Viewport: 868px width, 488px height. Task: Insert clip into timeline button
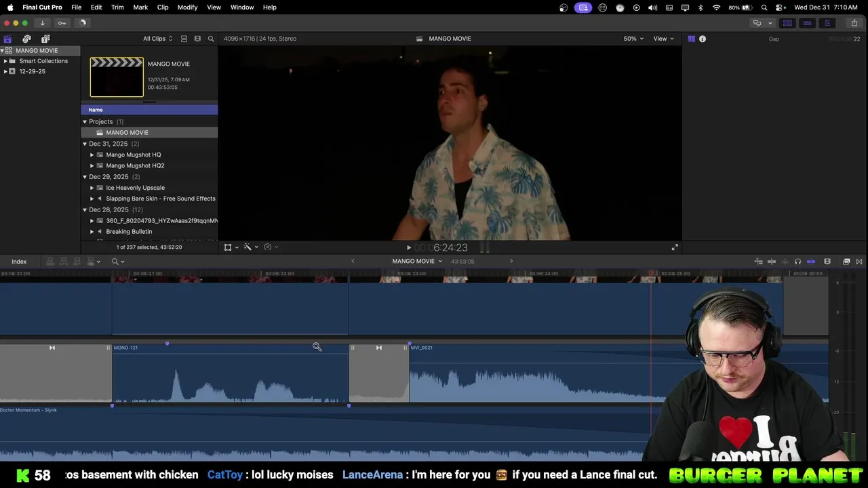[64, 262]
